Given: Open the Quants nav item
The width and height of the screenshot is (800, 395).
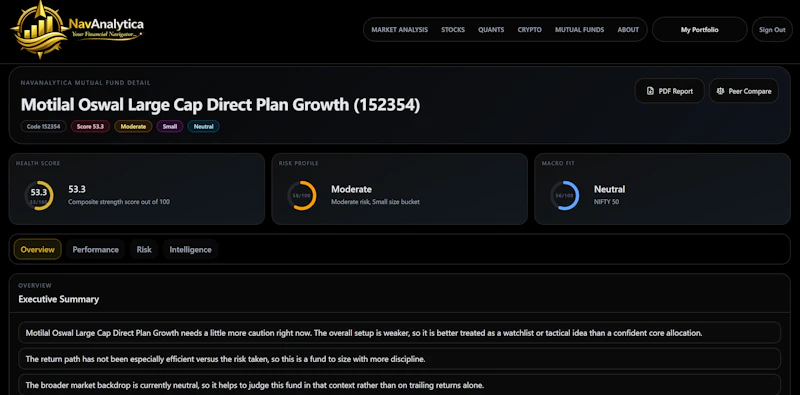Looking at the screenshot, I should [x=491, y=30].
